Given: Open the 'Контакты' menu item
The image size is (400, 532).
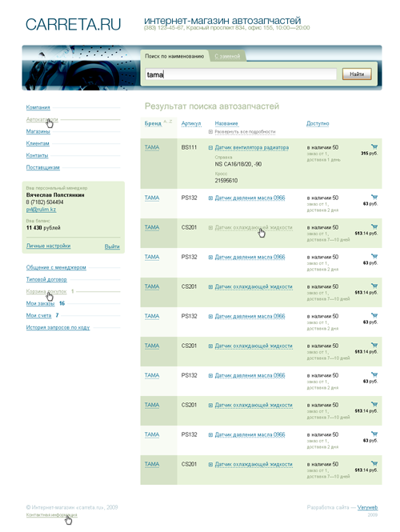Looking at the screenshot, I should (37, 155).
